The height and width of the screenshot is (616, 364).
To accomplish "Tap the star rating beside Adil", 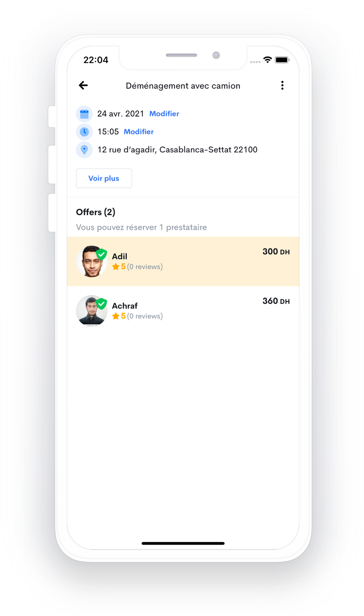I will click(119, 267).
